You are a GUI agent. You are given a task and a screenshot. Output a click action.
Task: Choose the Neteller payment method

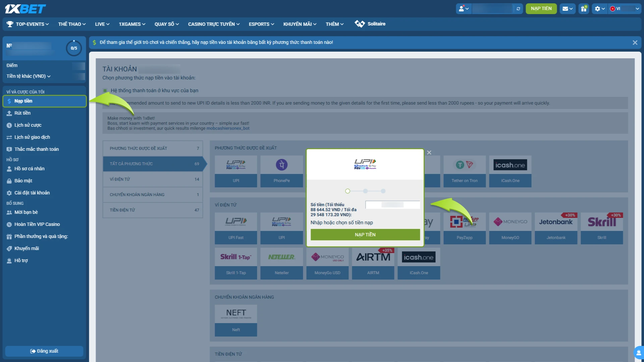281,263
